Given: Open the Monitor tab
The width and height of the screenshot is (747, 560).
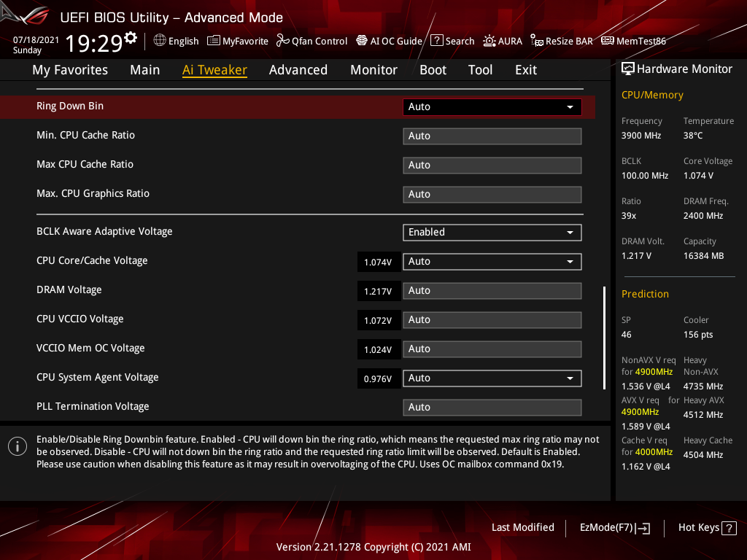Looking at the screenshot, I should click(373, 69).
